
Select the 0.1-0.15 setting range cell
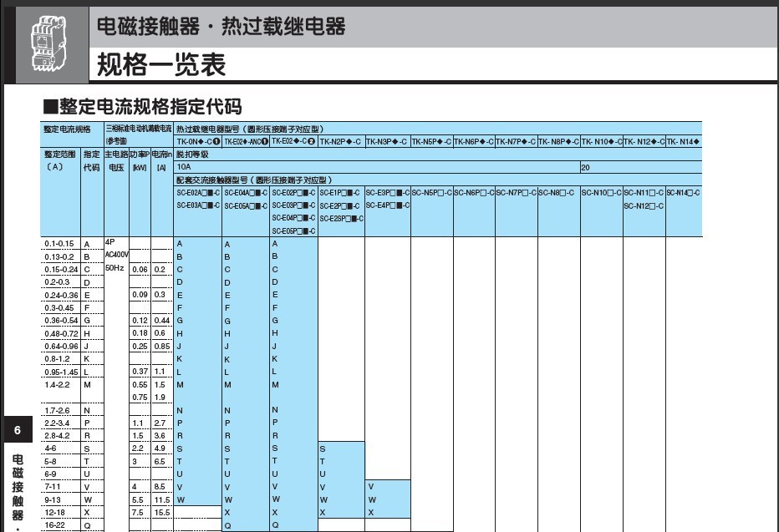pos(59,244)
